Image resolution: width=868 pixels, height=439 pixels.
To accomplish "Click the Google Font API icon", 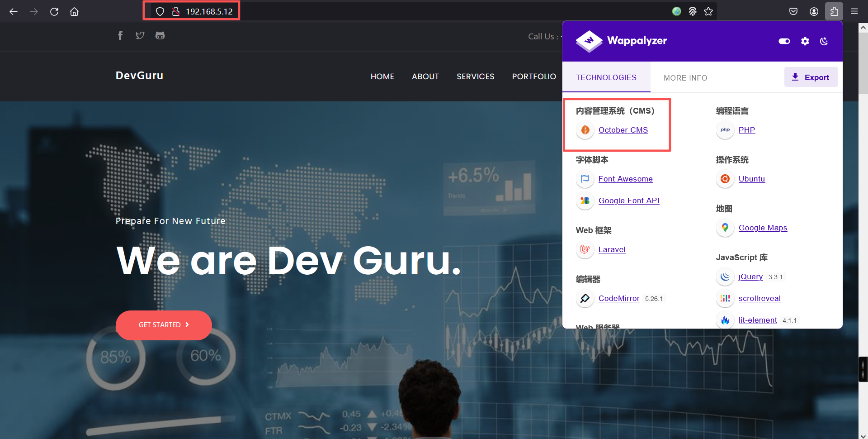I will point(585,200).
